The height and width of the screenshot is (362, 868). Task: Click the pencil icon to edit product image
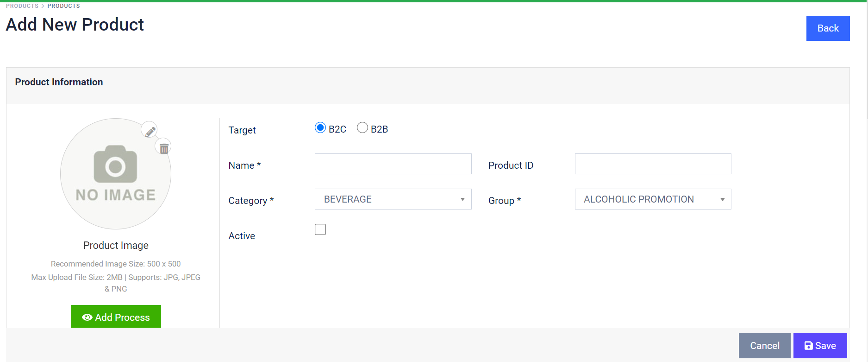[149, 130]
